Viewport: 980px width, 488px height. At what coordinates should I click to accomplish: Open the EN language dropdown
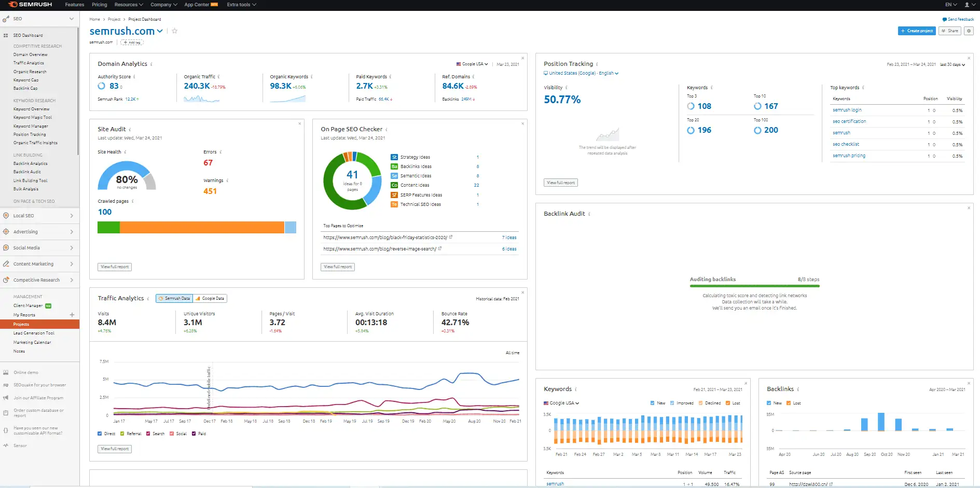click(951, 5)
